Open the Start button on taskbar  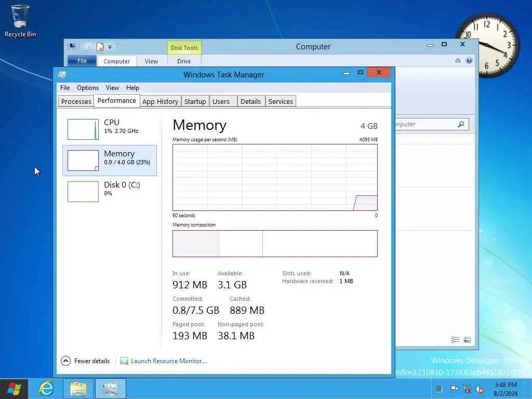[14, 389]
